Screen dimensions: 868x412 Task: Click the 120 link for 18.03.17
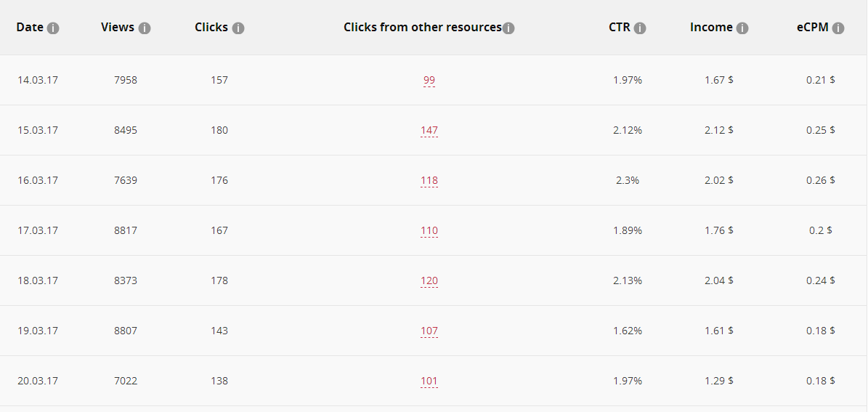click(429, 280)
